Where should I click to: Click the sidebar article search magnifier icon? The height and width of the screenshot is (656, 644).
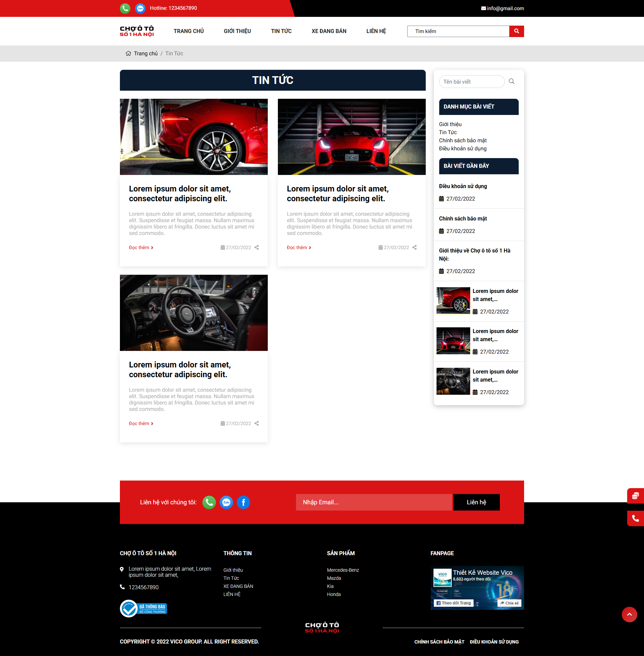click(x=511, y=81)
